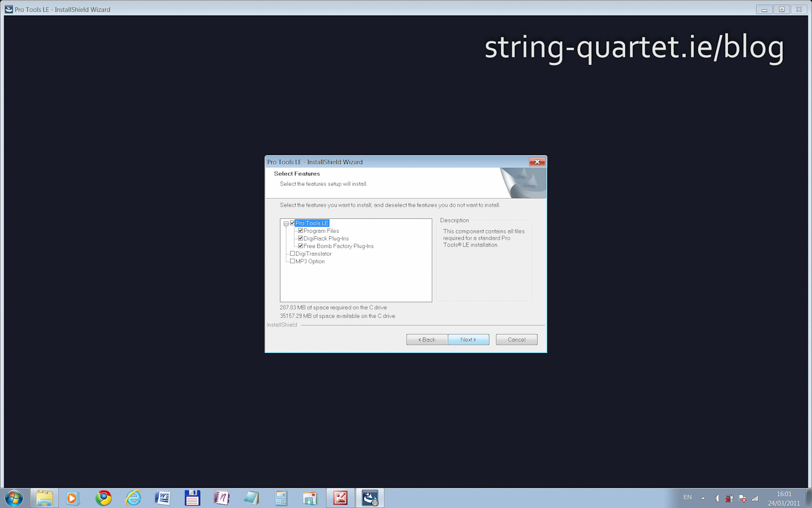Select the DigiRack Plug-Ins tree label

point(326,238)
